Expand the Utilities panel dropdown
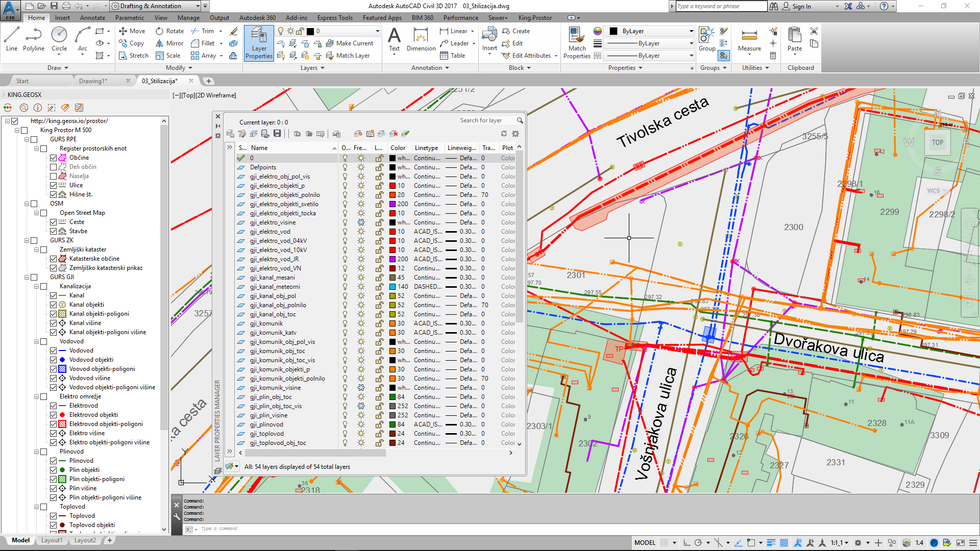Image resolution: width=980 pixels, height=551 pixels. click(x=755, y=68)
